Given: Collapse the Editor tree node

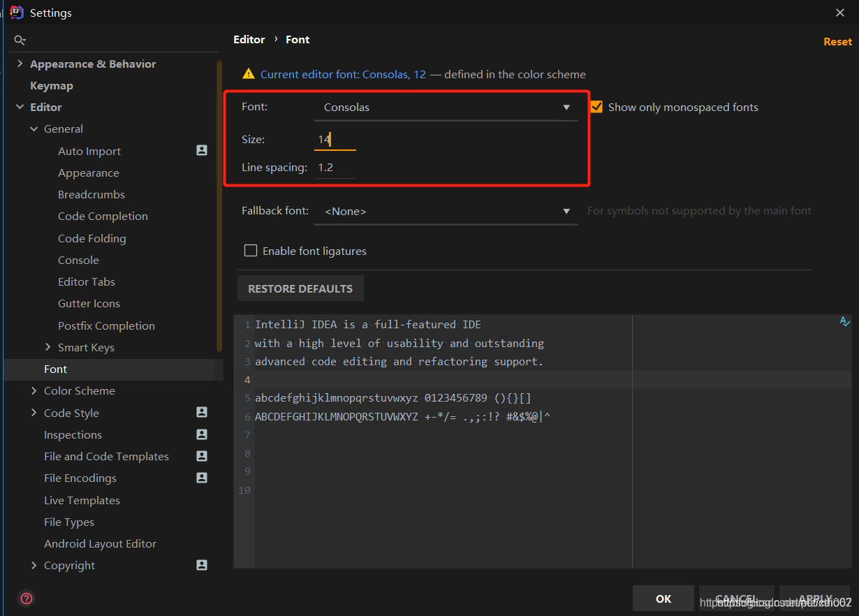Looking at the screenshot, I should pos(20,107).
